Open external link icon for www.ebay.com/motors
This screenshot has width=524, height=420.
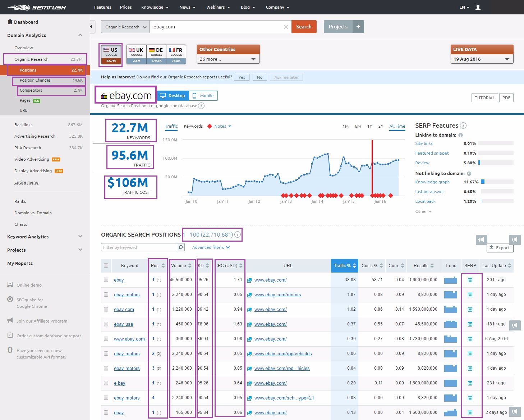[x=249, y=295]
